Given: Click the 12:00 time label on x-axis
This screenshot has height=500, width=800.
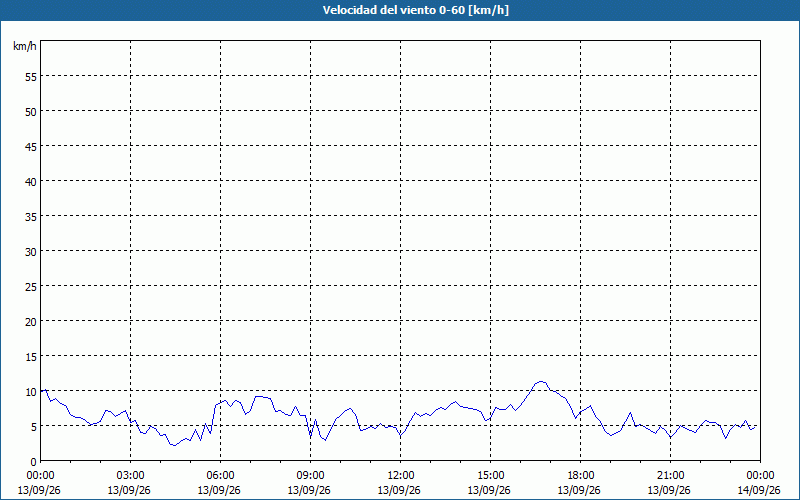Looking at the screenshot, I should click(x=401, y=476).
